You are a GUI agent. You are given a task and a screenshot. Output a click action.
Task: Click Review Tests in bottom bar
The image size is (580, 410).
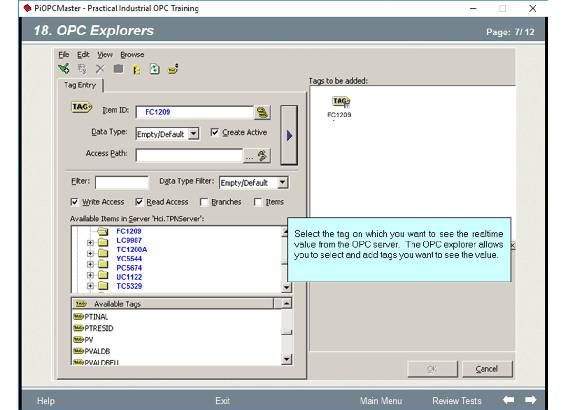(x=457, y=401)
